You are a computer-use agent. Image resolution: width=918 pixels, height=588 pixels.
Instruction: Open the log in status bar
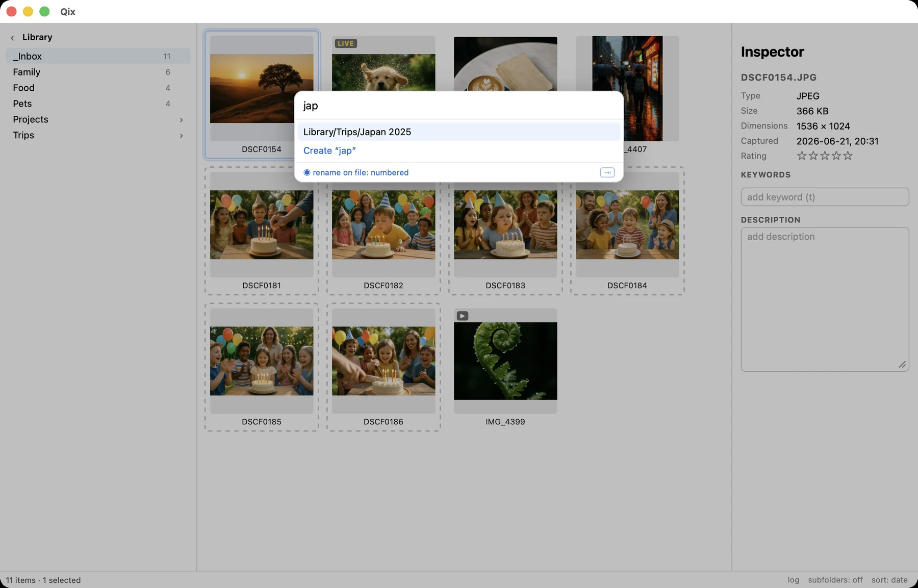(x=793, y=580)
